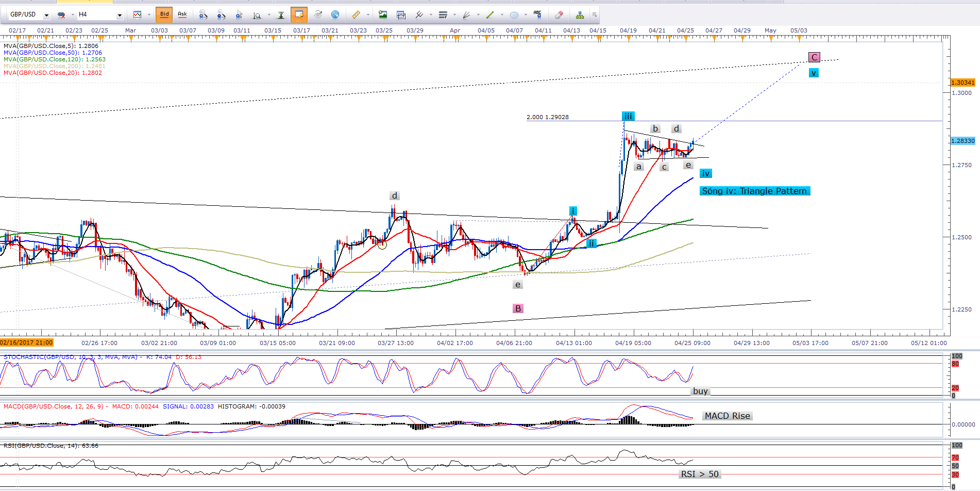Click the 02/16/2017 21:00 date marker
This screenshot has height=491, width=980.
pos(26,342)
